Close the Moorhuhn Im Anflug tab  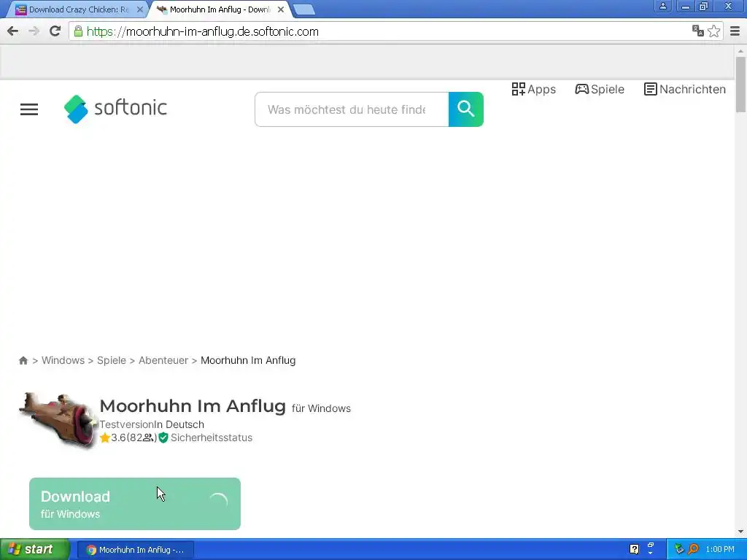281,9
